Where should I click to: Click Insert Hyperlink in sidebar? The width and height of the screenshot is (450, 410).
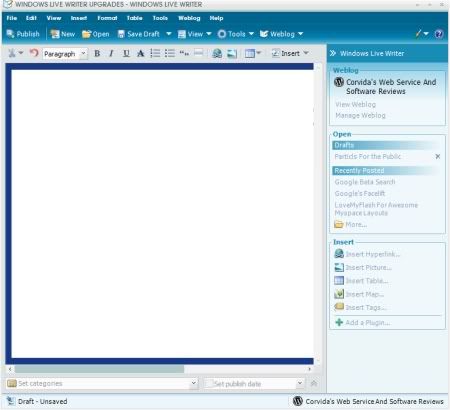tap(367, 254)
